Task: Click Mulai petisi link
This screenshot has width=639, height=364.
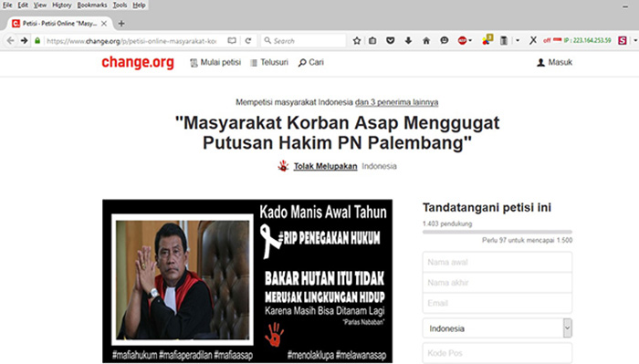Action: [215, 62]
